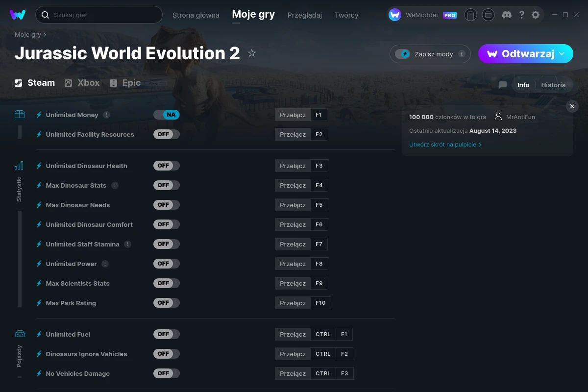This screenshot has height=392, width=588.
Task: Click the favorite star next to game title
Action: [252, 53]
